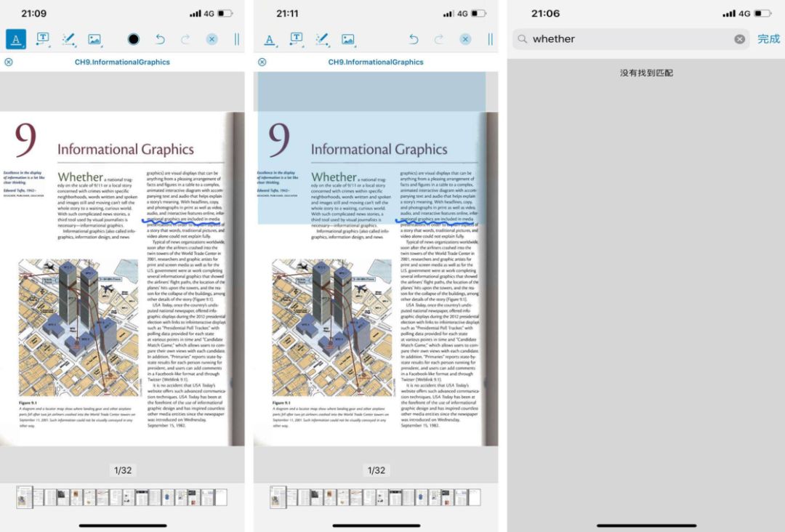Viewport: 785px width, 532px height.
Task: Tap the toolbar drag handle in the 21:09 screen
Action: [x=237, y=39]
